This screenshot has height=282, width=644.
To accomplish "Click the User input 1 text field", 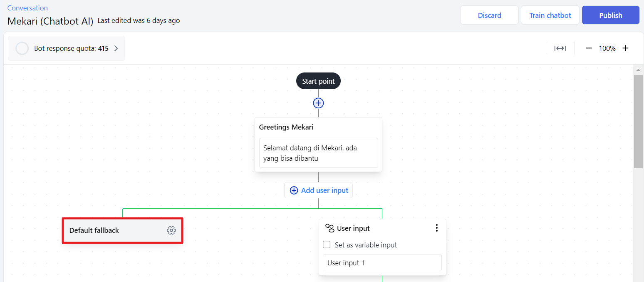I will coord(382,263).
